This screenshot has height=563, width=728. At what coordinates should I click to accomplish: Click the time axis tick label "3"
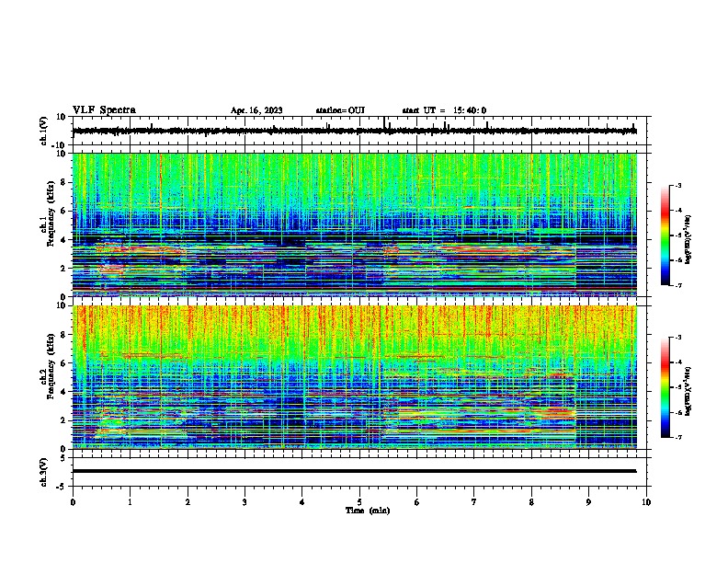[245, 502]
